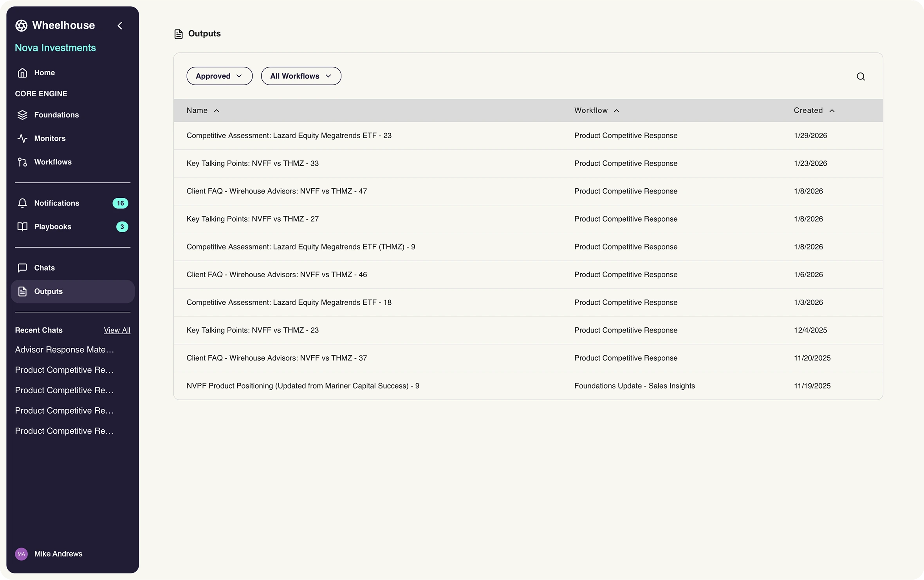Click View All recent chats link

tap(117, 330)
